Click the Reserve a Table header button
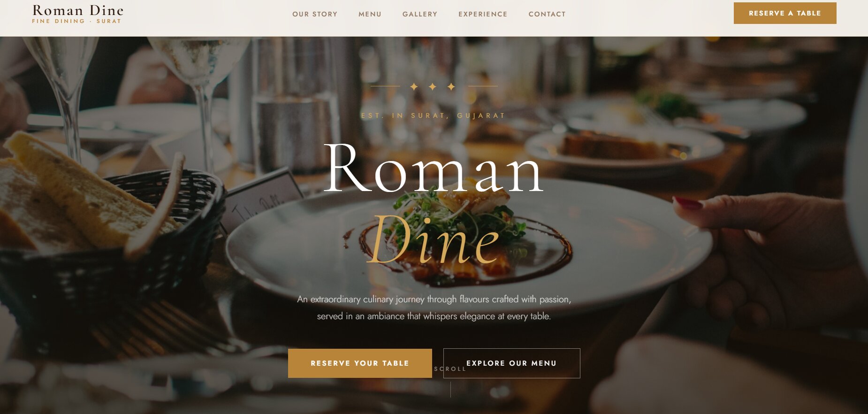Viewport: 868px width, 414px height. 785,13
